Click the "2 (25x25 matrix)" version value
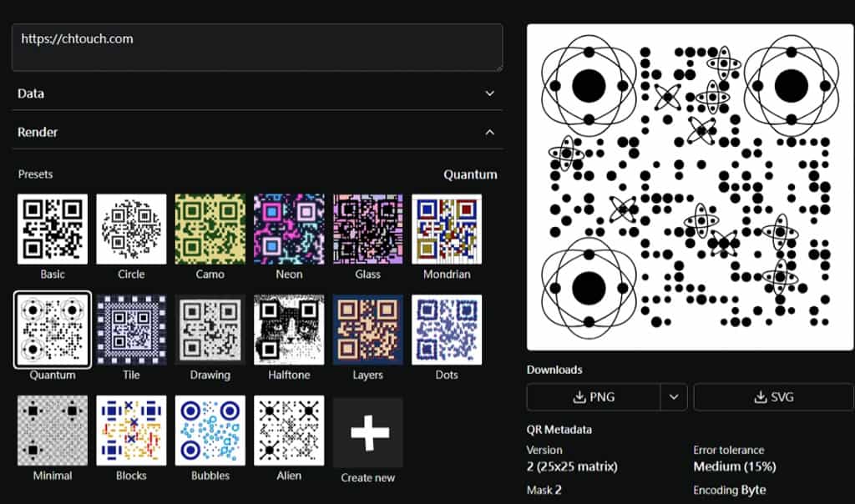 (572, 466)
